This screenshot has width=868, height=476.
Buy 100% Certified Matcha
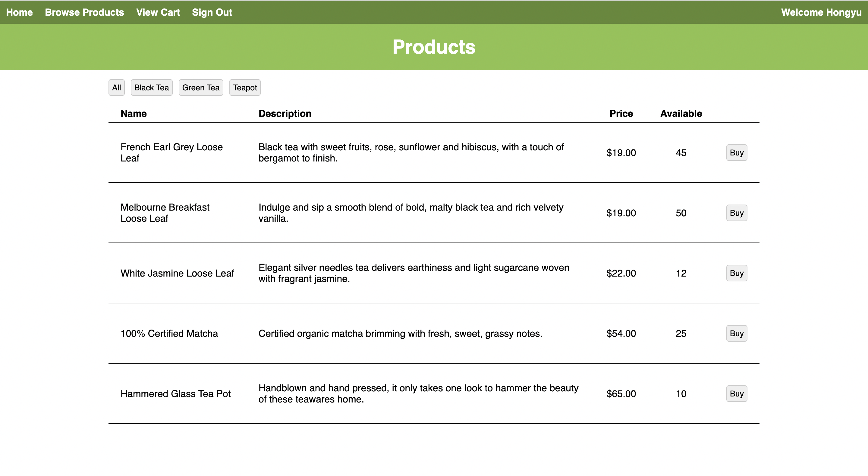[736, 334]
